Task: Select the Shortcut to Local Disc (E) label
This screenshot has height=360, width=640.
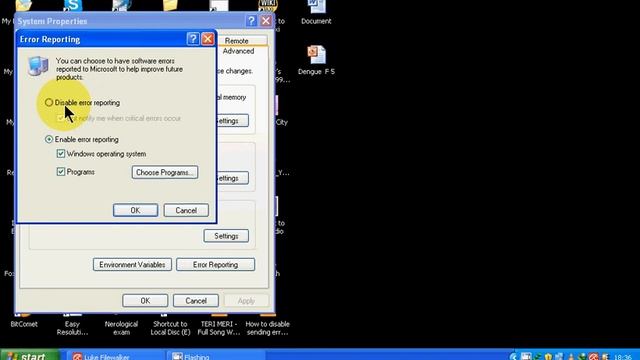Action: click(170, 328)
